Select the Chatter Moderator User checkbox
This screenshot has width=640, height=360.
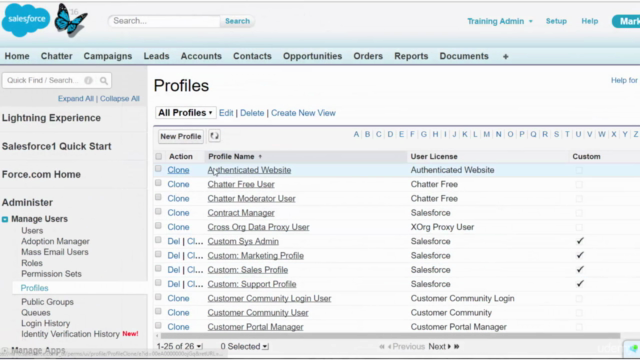tap(158, 198)
